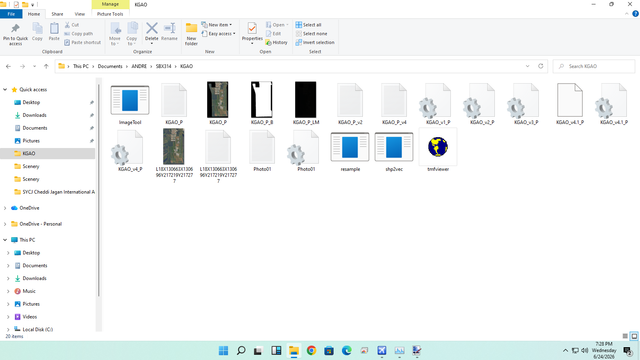This screenshot has width=640, height=360.
Task: Click ANDRE in the address path
Action: (139, 66)
